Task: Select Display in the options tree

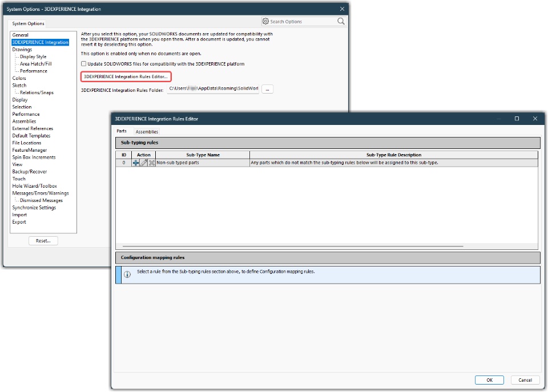Action: point(19,100)
